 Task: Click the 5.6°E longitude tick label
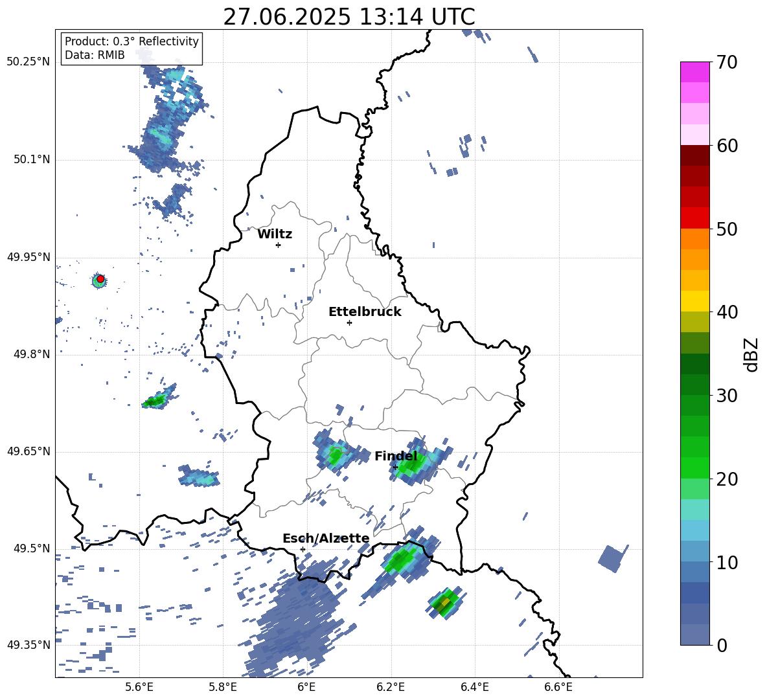point(139,687)
